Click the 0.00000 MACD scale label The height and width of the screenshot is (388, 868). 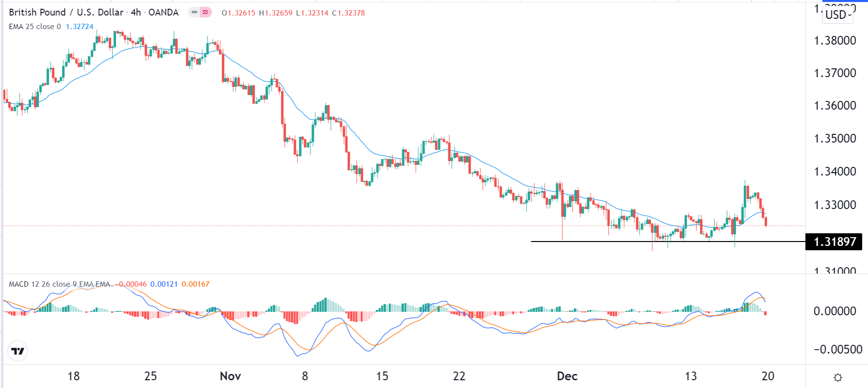click(x=835, y=311)
